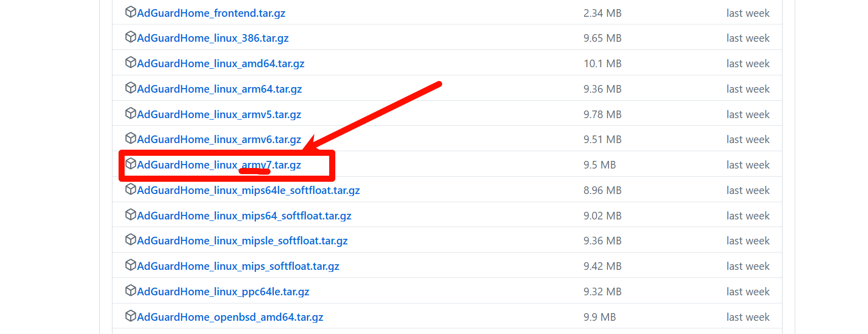Download AdGuardHome_linux_armv7.tar.gz
Viewport: 868px width, 334px height.
click(219, 165)
